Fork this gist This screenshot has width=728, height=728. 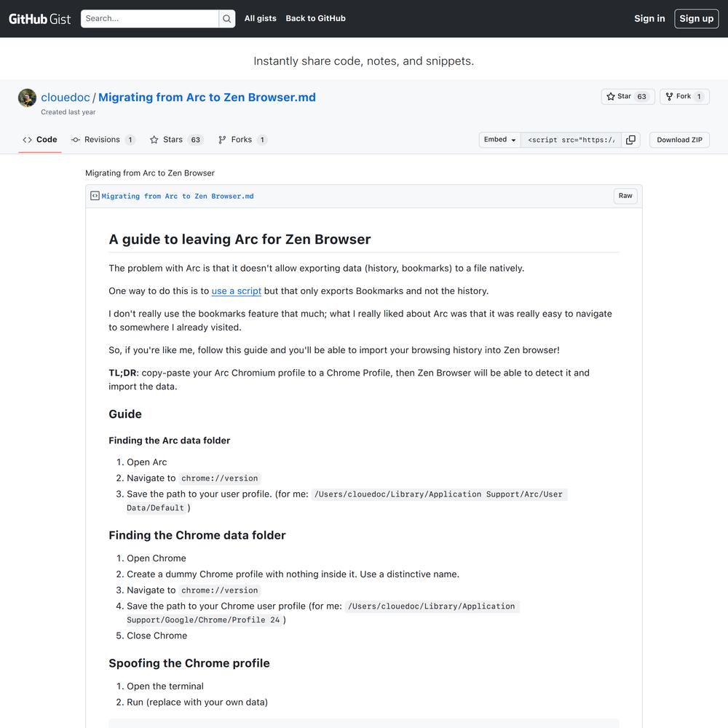pos(684,97)
